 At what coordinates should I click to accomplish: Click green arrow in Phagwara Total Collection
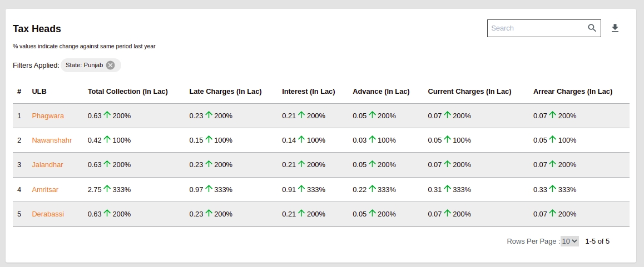[107, 115]
